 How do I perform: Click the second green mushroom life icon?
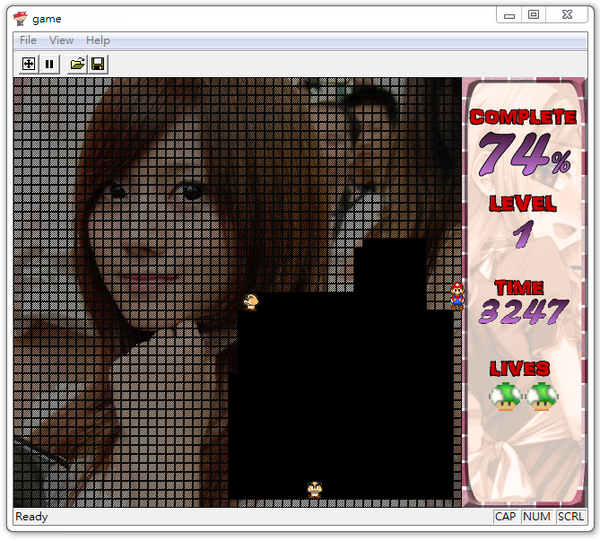point(541,396)
